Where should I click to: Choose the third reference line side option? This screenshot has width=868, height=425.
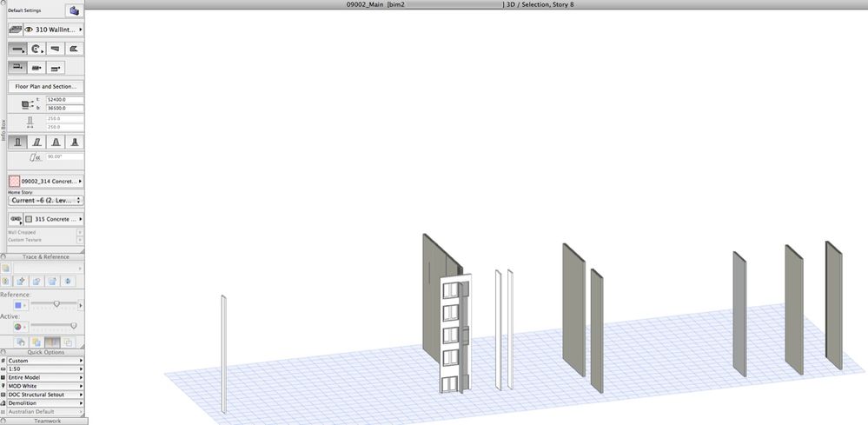coord(55,68)
